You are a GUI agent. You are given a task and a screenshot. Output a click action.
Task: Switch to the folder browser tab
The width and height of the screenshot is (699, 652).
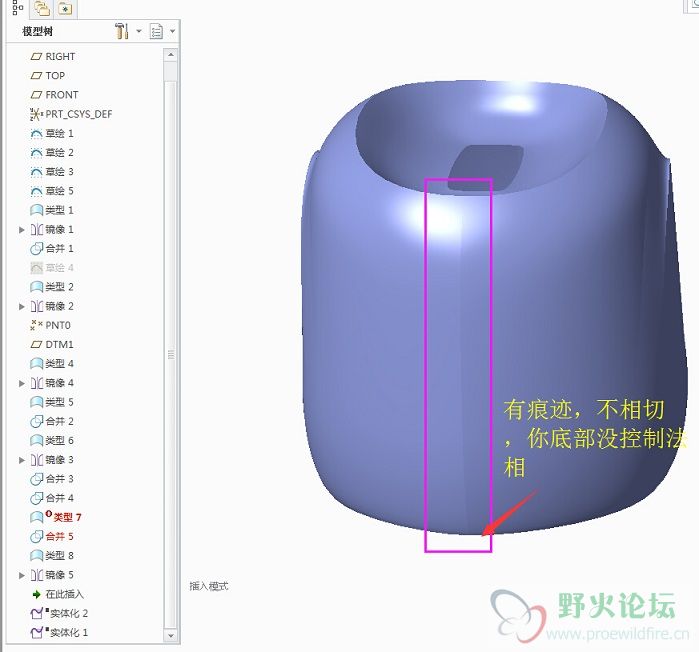point(41,8)
